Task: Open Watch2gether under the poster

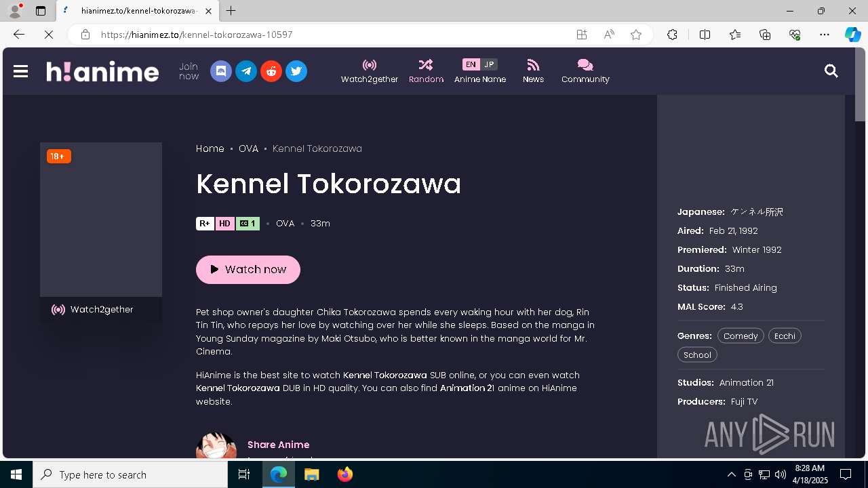Action: tap(101, 310)
